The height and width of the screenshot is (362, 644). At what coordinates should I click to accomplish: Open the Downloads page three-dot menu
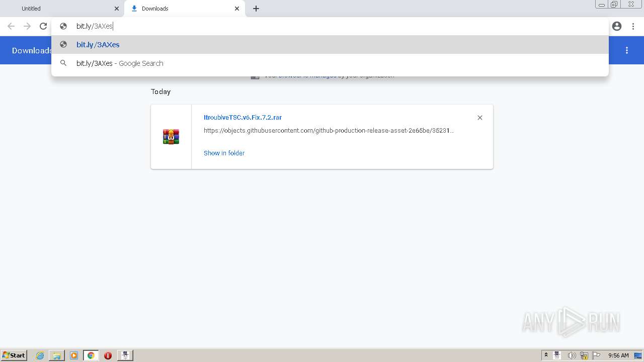coord(627,50)
